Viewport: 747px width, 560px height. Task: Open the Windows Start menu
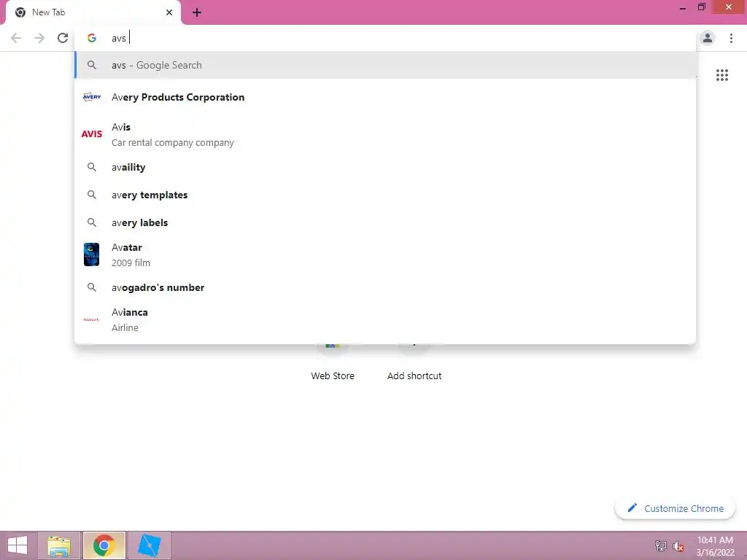pos(18,545)
